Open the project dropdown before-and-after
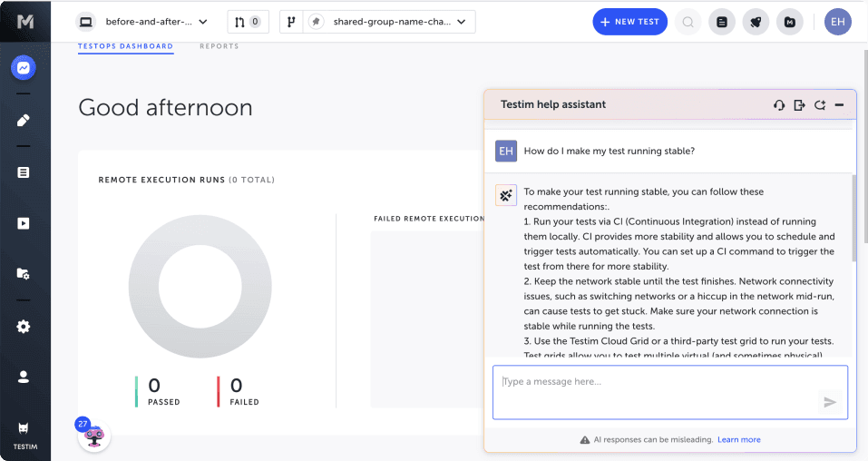868x461 pixels. tap(157, 22)
